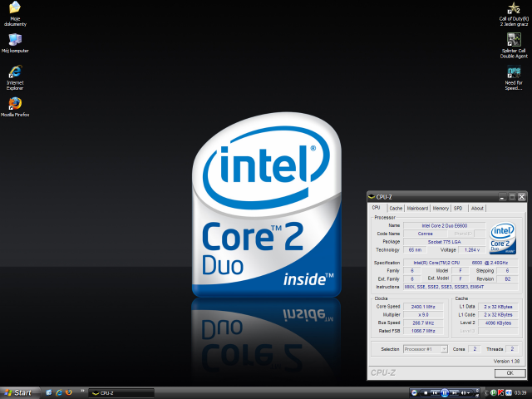Open the About tab

pos(477,209)
